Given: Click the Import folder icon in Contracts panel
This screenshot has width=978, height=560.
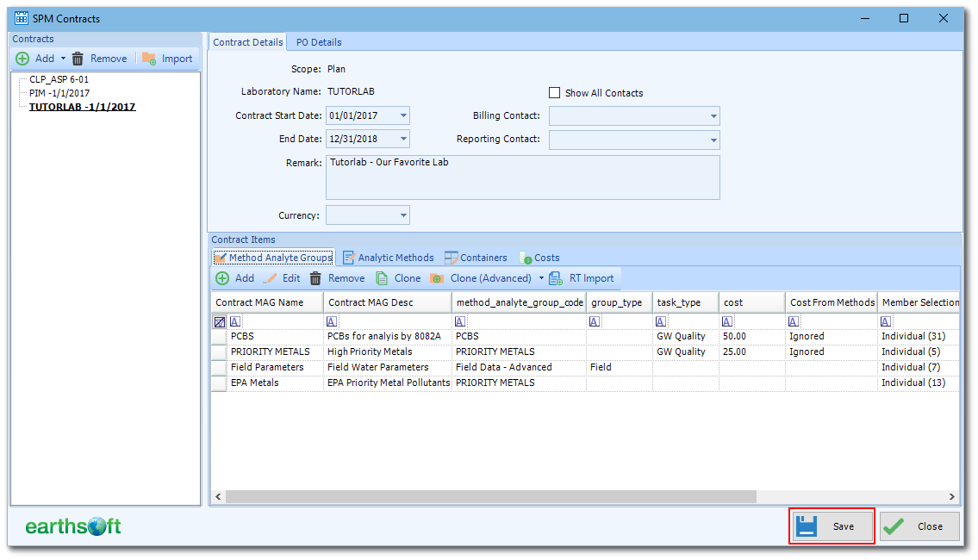Looking at the screenshot, I should click(x=148, y=59).
